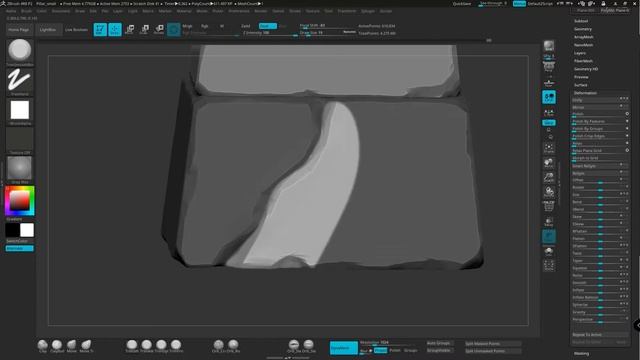
Task: Select the Rotate transform tool in top shelf
Action: coord(159,29)
